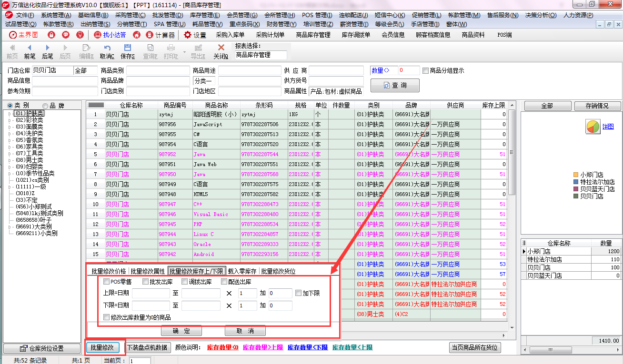The image size is (623, 364).
Task: Go to first page with 前页
Action: click(12, 52)
